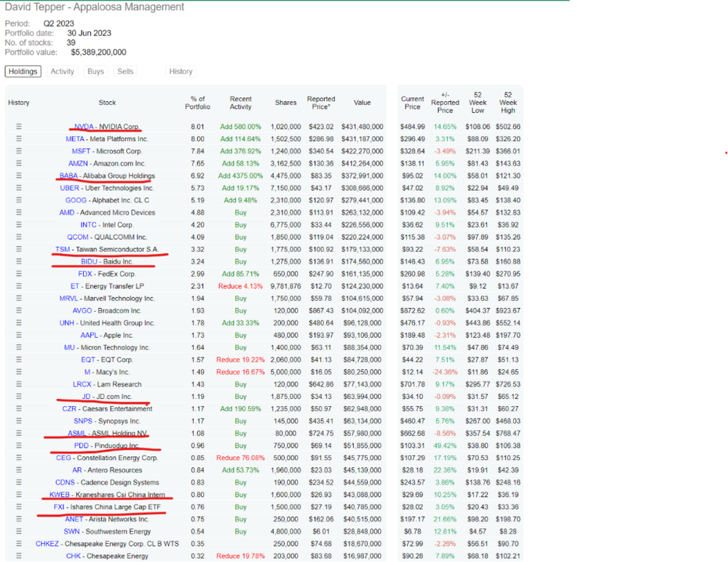This screenshot has width=728, height=562.
Task: Select 'Reduce 76.08%' activity cell
Action: pyautogui.click(x=240, y=458)
